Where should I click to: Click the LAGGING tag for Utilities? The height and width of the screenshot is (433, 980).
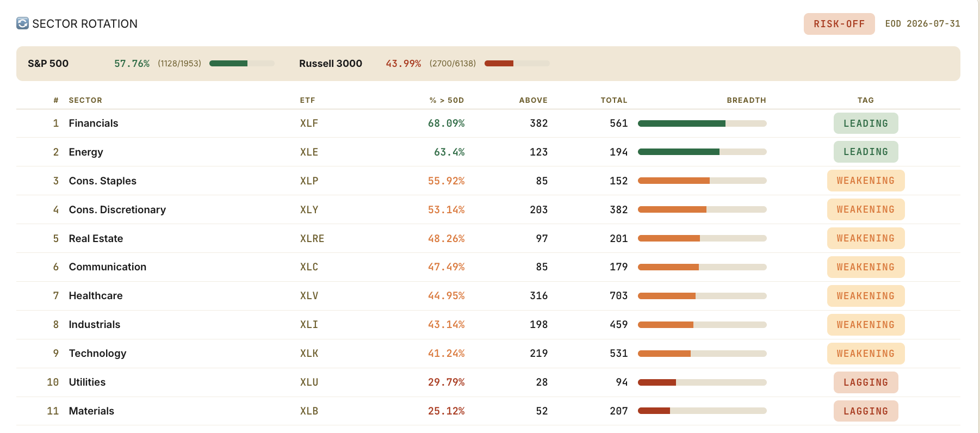pos(866,382)
